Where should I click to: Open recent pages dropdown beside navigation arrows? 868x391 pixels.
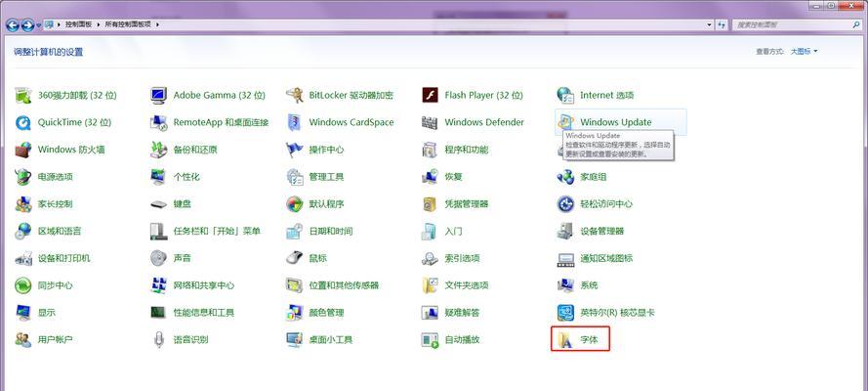[39, 25]
